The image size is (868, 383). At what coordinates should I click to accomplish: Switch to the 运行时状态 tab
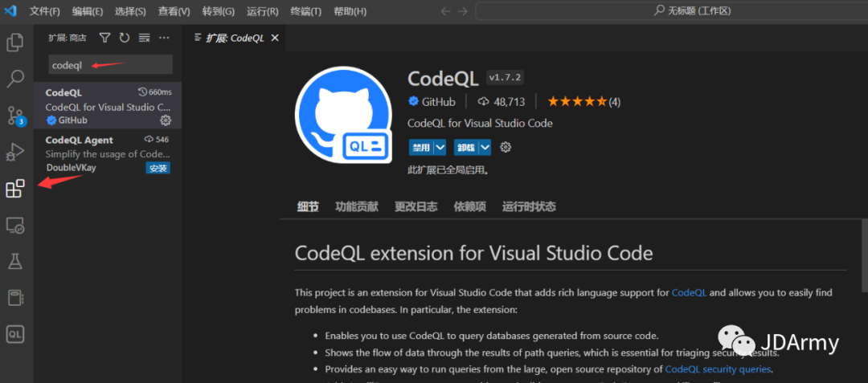[x=529, y=206]
